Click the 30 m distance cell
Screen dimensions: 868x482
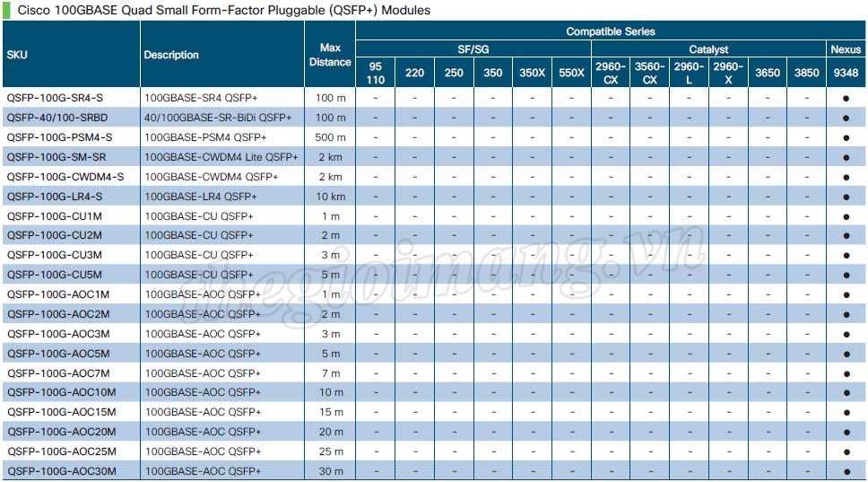pos(331,471)
